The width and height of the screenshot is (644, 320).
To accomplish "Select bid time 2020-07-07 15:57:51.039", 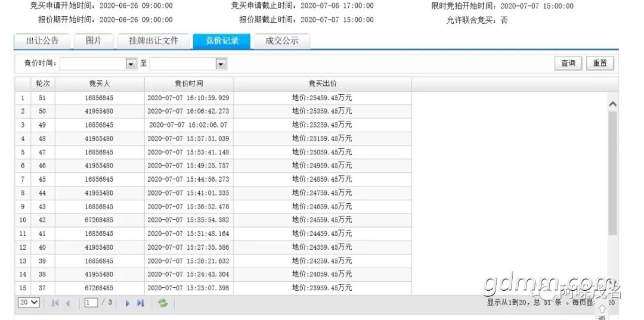I will point(188,139).
